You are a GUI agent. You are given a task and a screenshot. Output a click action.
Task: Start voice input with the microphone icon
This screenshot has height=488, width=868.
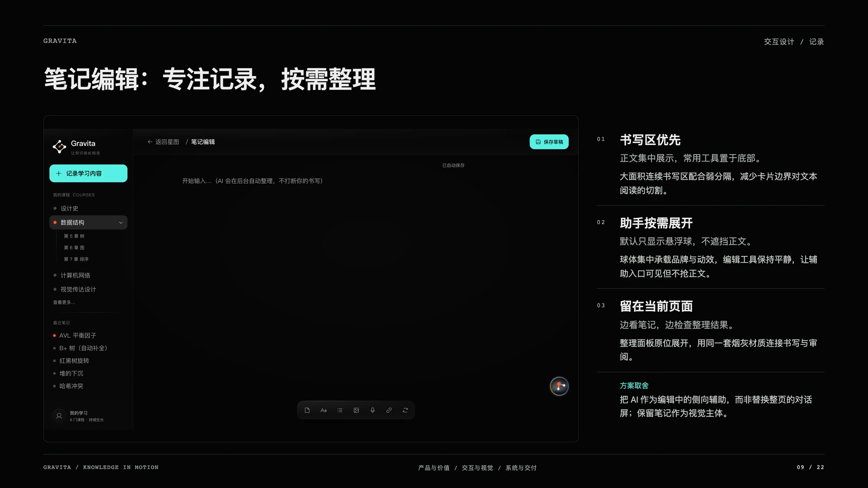(x=373, y=410)
